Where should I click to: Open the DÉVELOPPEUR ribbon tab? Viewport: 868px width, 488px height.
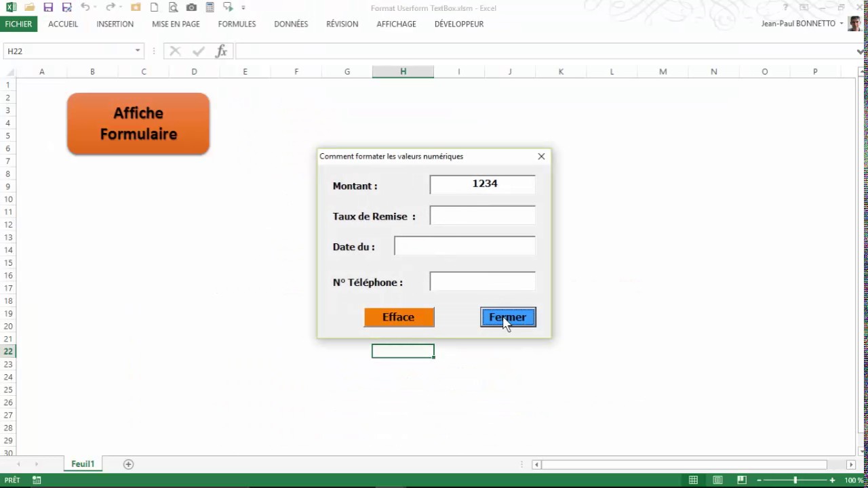[459, 24]
